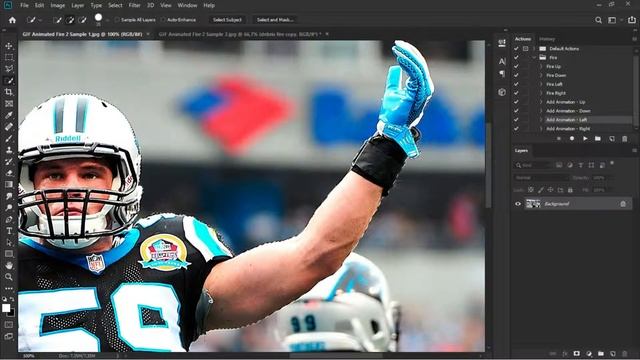This screenshot has width=640, height=360.
Task: Click the Home icon in options bar
Action: point(12,20)
